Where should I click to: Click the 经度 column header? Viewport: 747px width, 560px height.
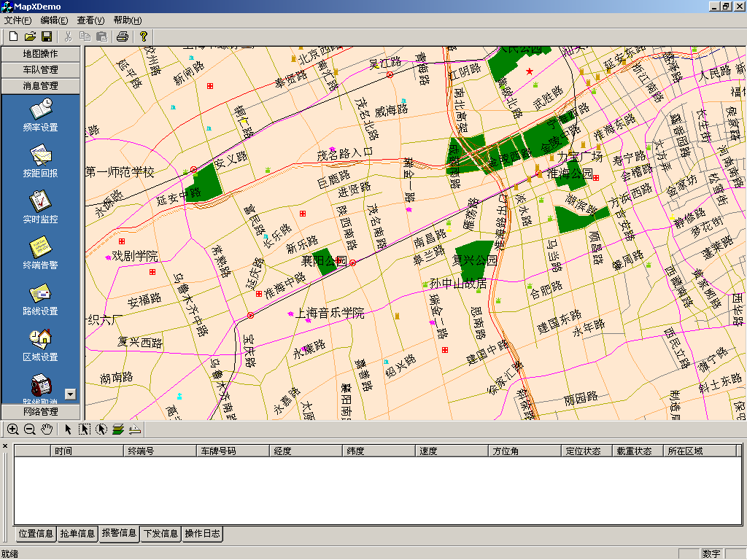[306, 451]
